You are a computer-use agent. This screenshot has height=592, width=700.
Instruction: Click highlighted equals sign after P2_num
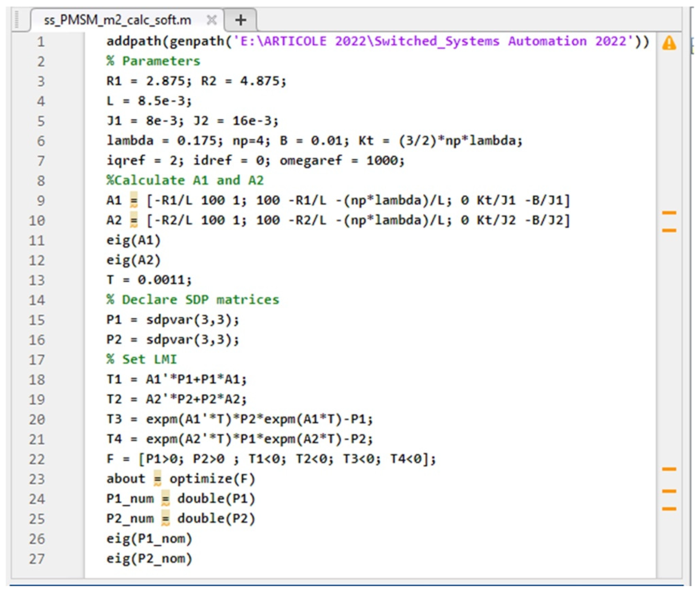[166, 518]
